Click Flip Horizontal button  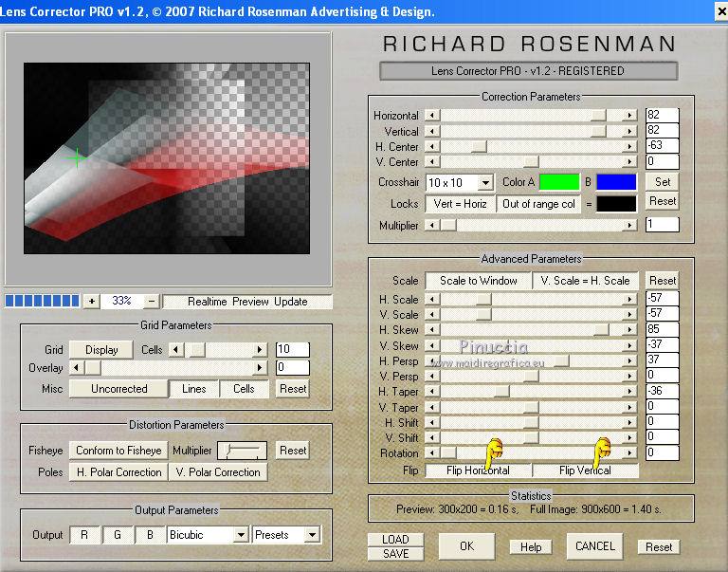coord(478,471)
